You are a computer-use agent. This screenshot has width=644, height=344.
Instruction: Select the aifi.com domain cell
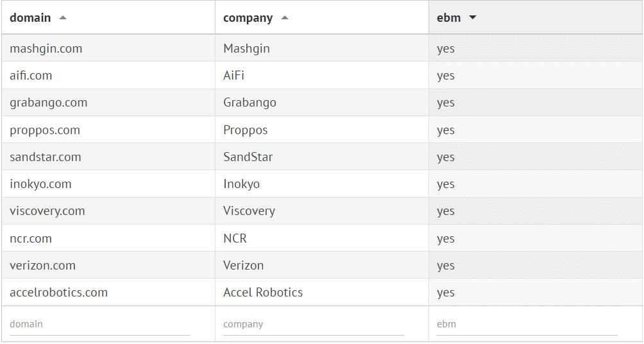point(31,76)
